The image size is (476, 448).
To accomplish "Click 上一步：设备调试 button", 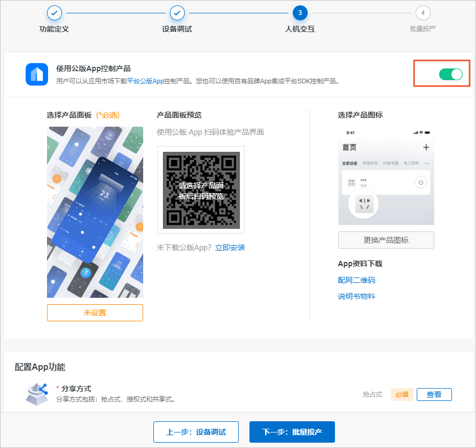I will [x=196, y=432].
